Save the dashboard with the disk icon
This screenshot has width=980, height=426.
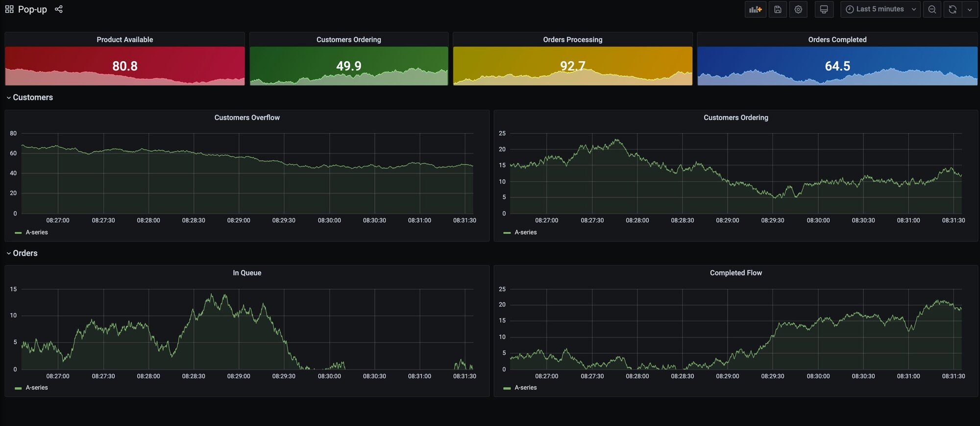tap(778, 9)
